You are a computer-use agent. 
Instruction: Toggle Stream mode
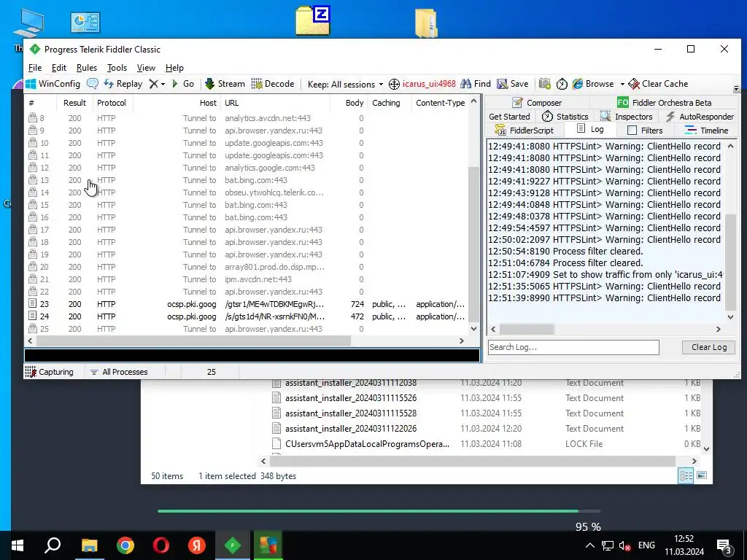click(x=225, y=84)
